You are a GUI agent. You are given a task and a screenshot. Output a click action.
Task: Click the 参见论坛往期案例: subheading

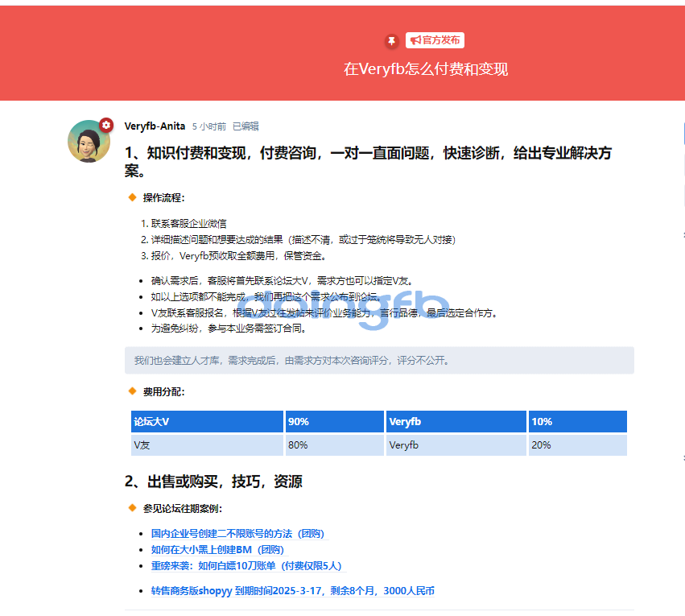[183, 509]
